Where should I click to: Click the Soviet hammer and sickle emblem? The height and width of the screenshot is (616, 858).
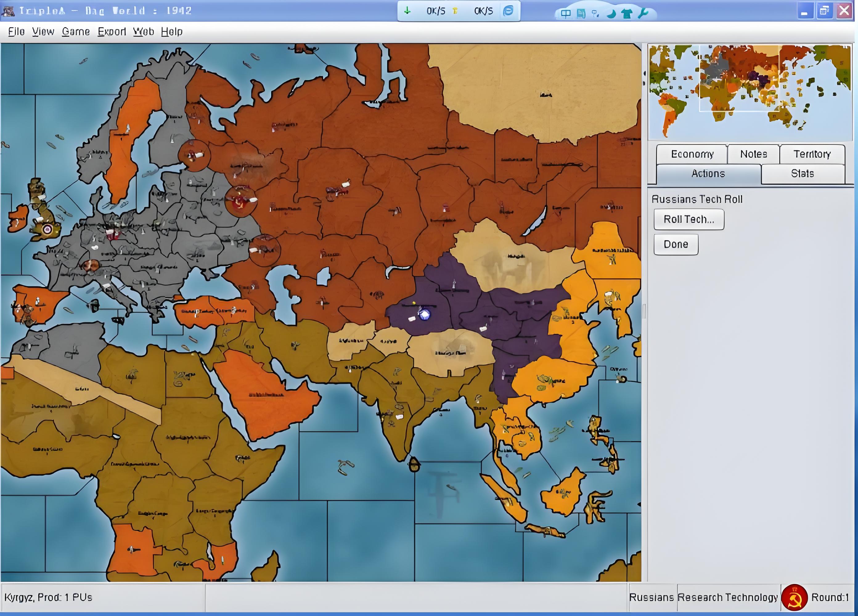[795, 598]
